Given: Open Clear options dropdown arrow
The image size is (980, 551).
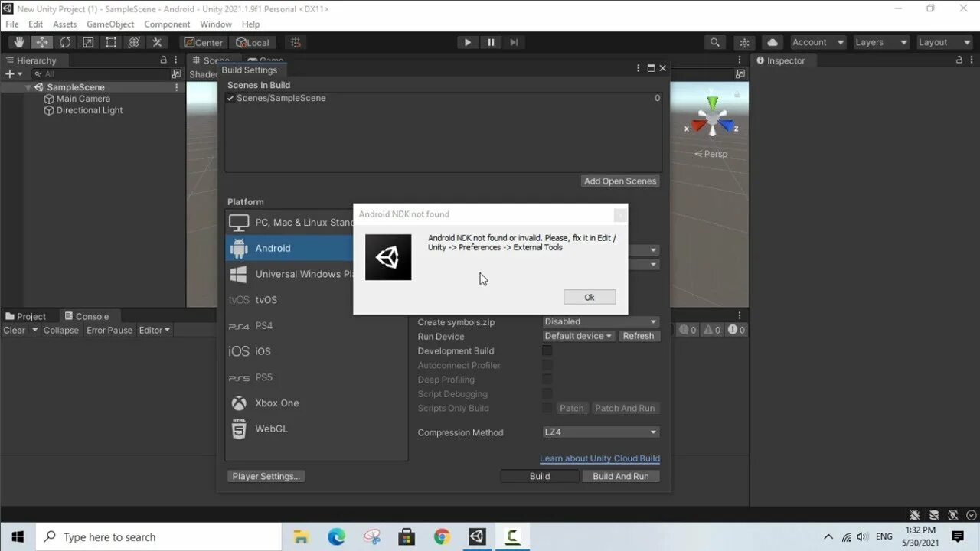Looking at the screenshot, I should click(x=34, y=330).
